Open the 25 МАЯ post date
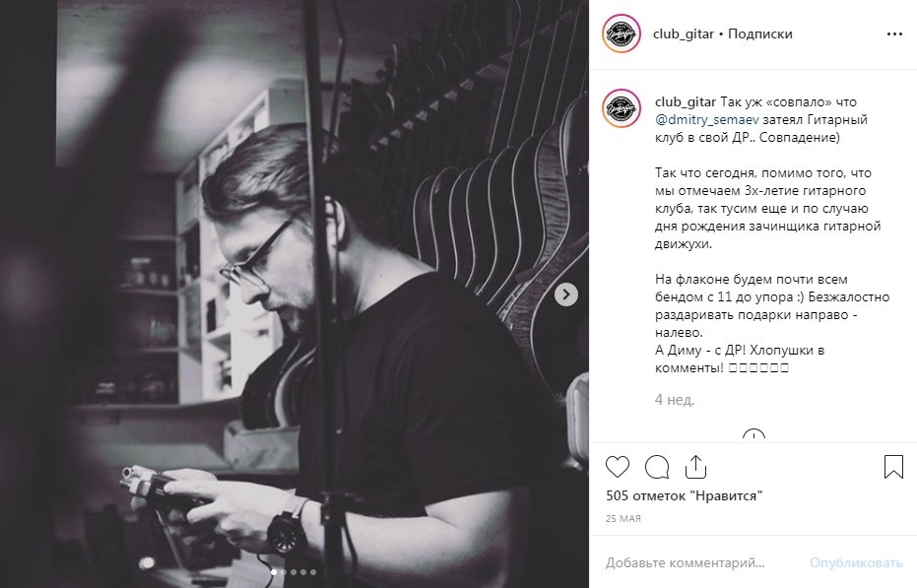This screenshot has width=917, height=588. (622, 518)
